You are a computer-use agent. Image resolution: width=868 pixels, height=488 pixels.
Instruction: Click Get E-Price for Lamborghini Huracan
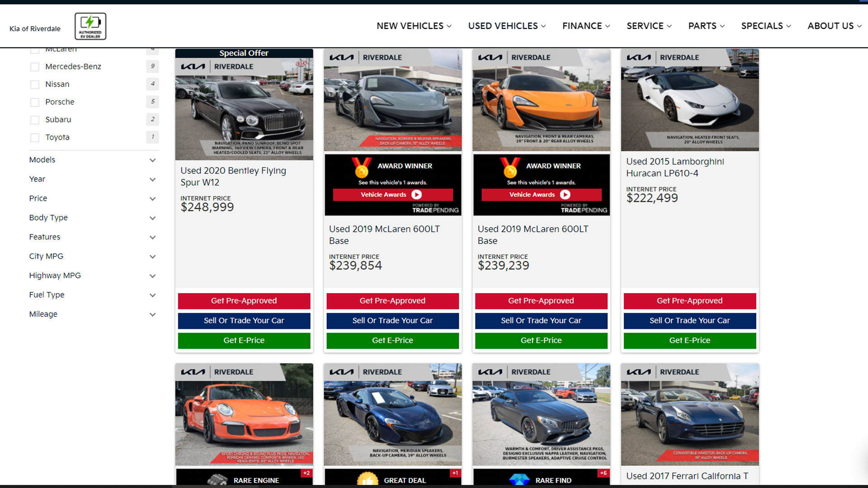coord(689,341)
